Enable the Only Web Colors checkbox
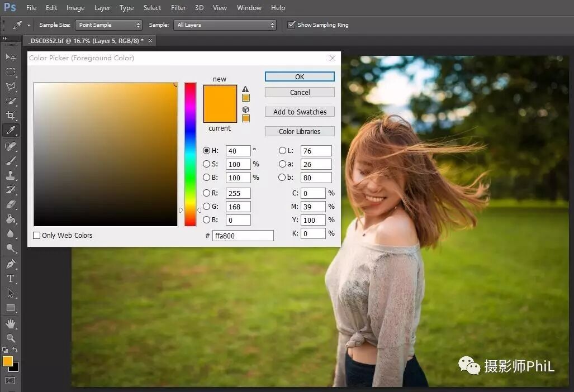Viewport: 574px width, 392px height. point(36,236)
